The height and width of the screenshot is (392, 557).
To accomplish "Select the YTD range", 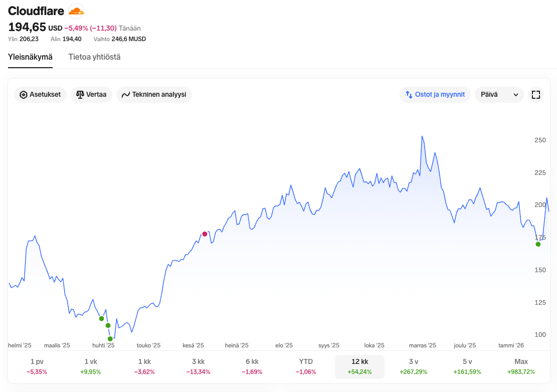I will tap(306, 366).
